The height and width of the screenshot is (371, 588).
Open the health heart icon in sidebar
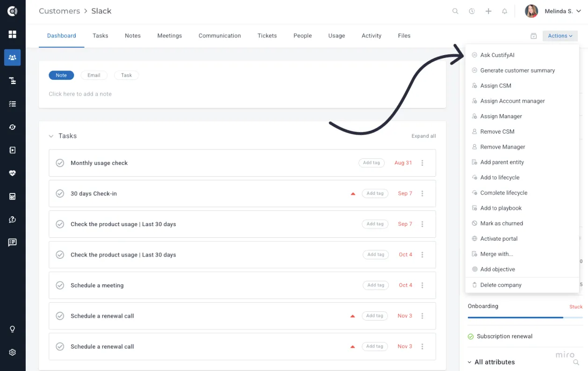coord(13,173)
